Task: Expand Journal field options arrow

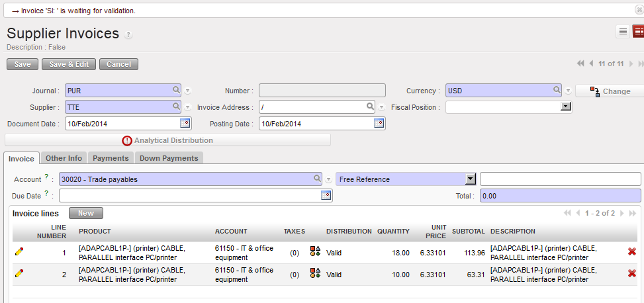Action: click(188, 91)
